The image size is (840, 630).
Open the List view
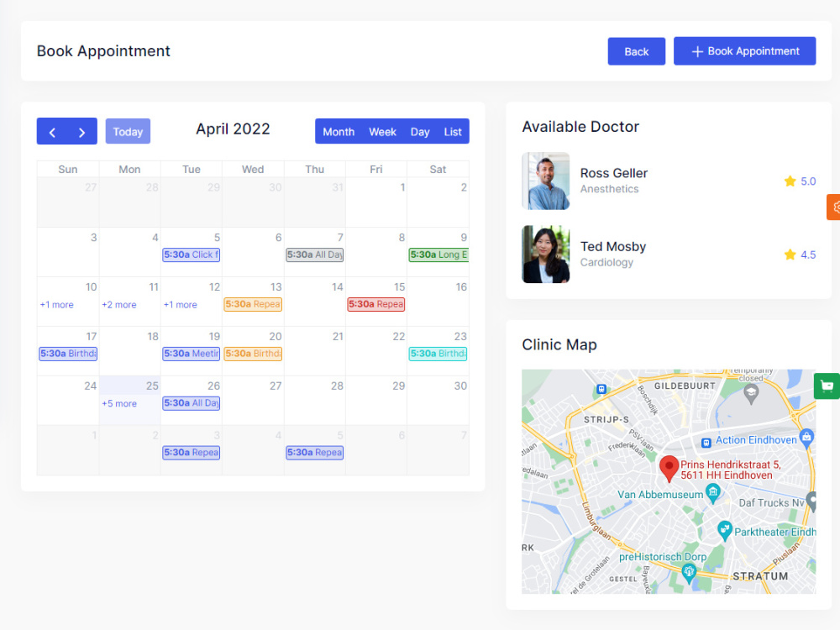(453, 131)
